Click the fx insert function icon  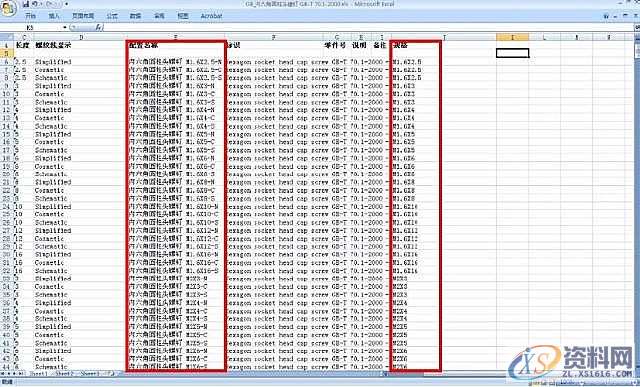click(x=99, y=27)
